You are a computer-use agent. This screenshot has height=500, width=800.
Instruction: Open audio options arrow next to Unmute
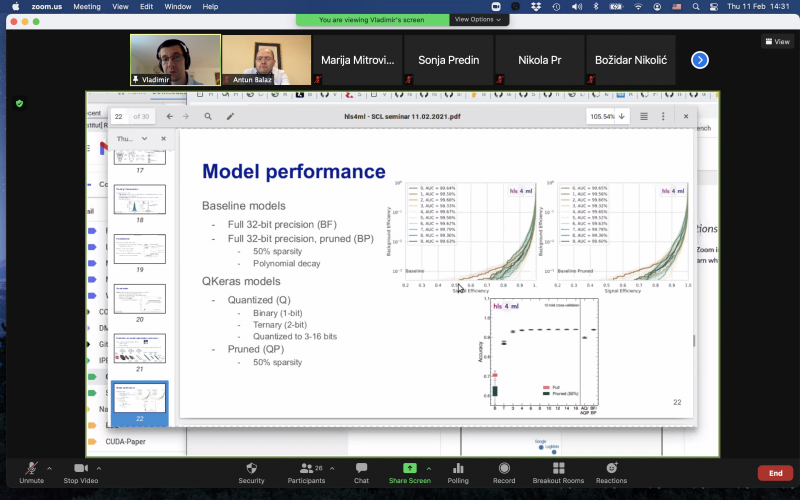(49, 468)
